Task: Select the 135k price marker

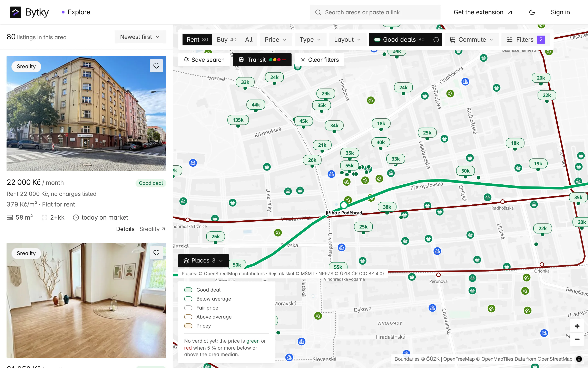Action: point(238,120)
